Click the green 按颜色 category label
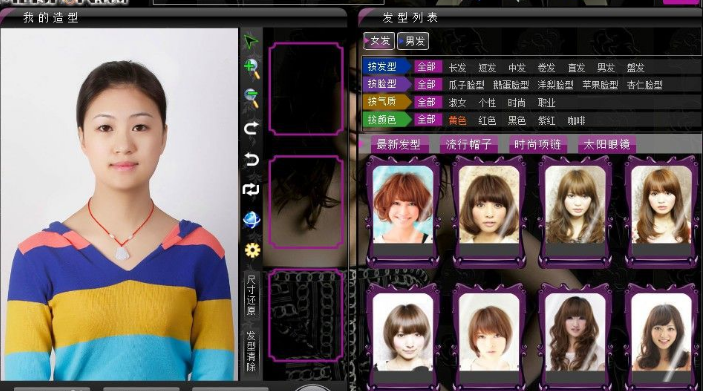 coord(386,119)
